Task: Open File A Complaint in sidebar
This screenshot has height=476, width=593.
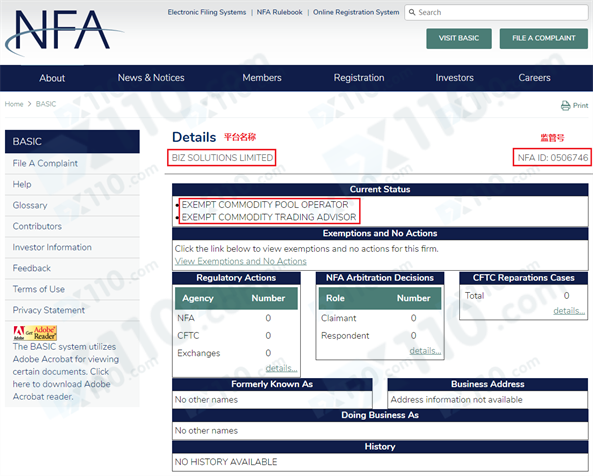Action: click(72, 163)
